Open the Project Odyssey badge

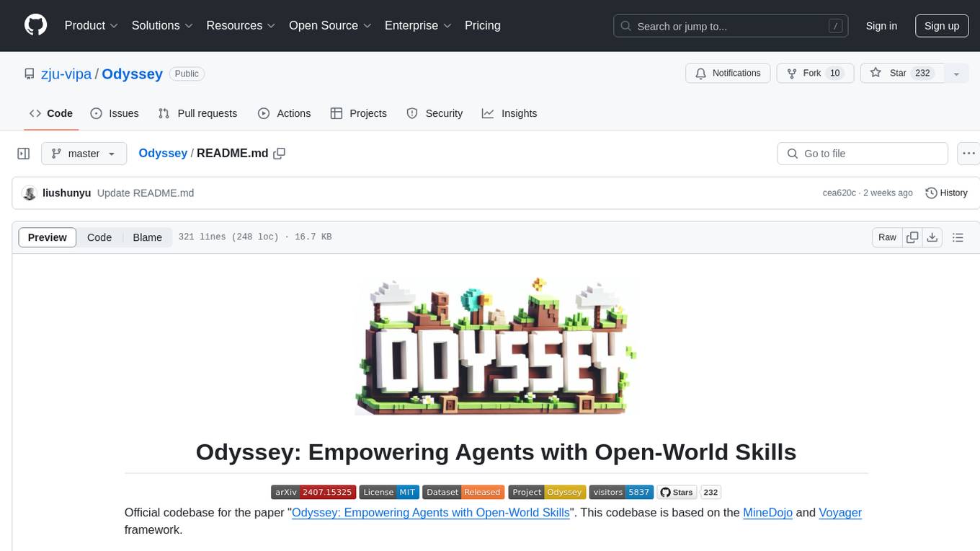tap(547, 492)
